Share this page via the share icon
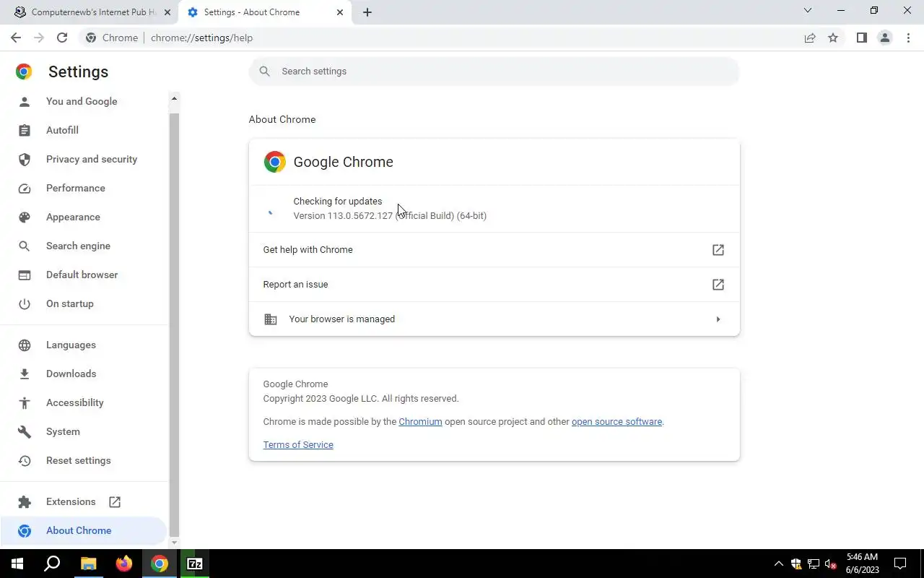924x578 pixels. coord(810,38)
